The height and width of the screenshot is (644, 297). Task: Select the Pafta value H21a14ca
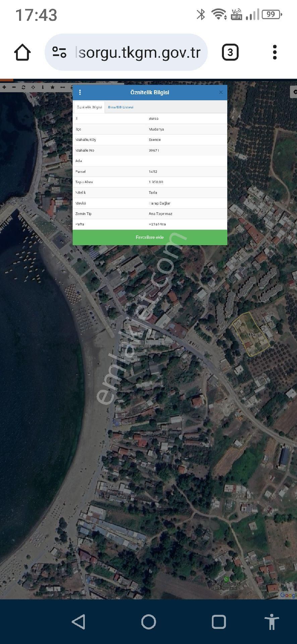point(157,224)
